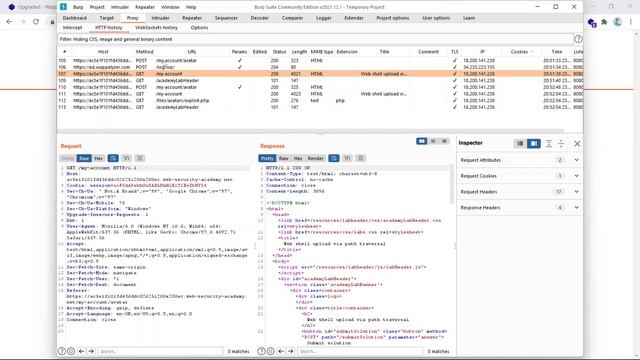
Task: Go to next Request search match arrow
Action: pyautogui.click(x=91, y=351)
